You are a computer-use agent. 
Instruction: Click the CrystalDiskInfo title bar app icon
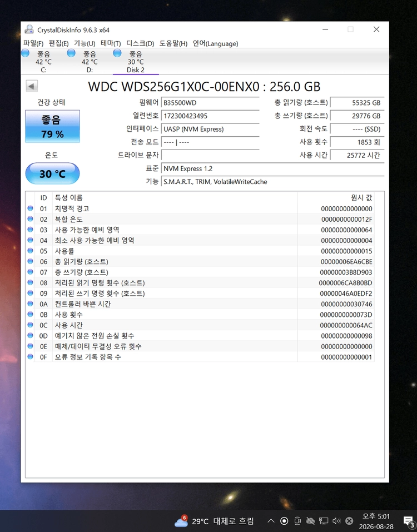pos(29,29)
